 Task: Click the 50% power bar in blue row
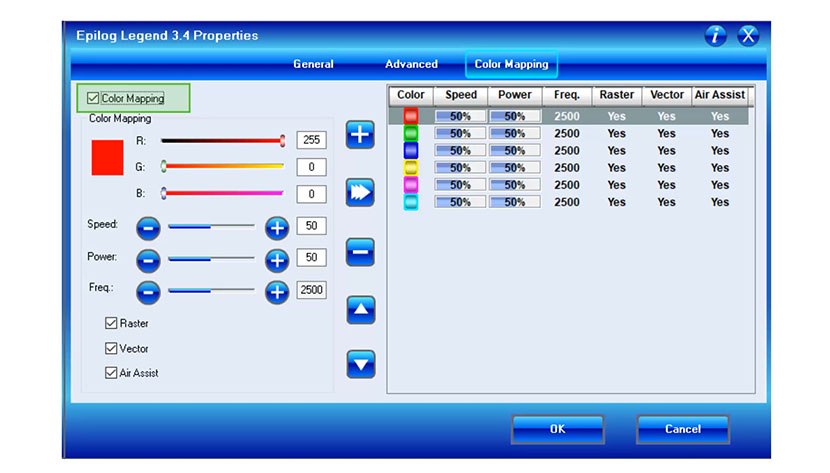click(515, 151)
